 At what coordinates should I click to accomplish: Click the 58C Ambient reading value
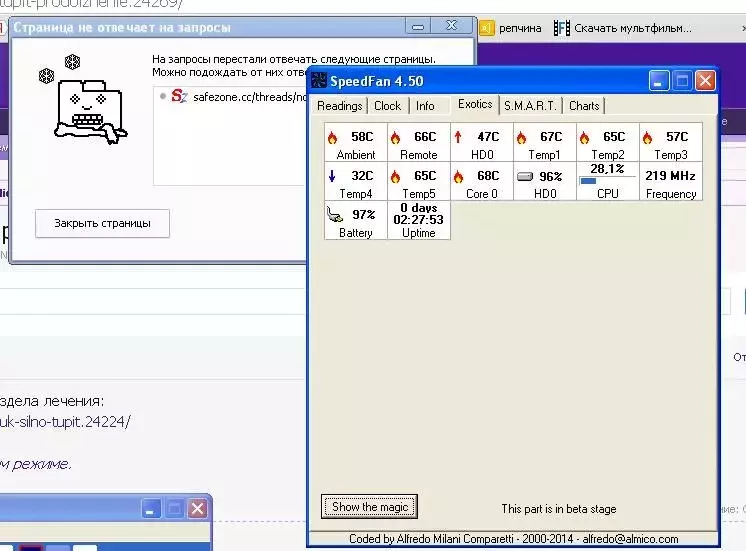[x=362, y=137]
